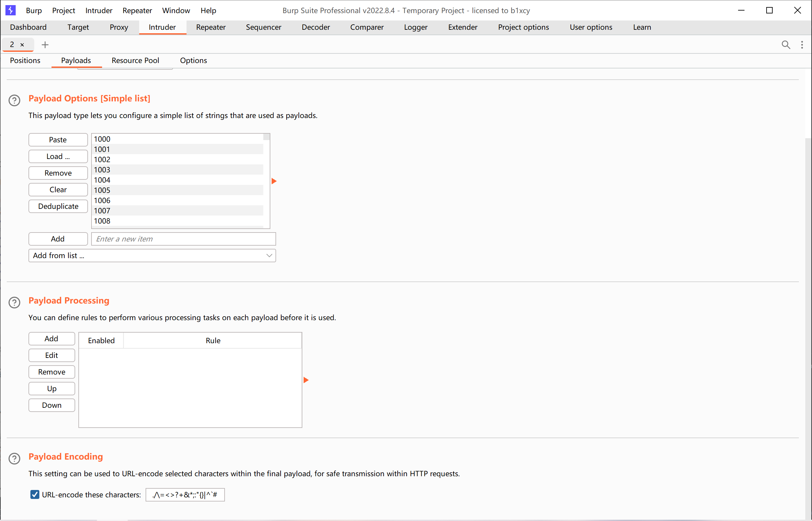The width and height of the screenshot is (812, 521).
Task: Click orange arrow beside processing rules table
Action: click(306, 380)
